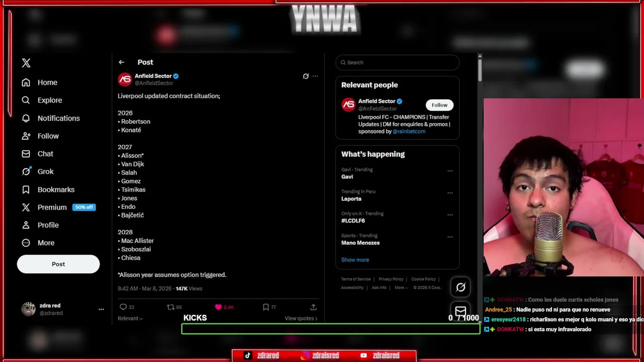This screenshot has width=644, height=362.
Task: Open options dots for #LCDLF6 trend
Action: 450,215
